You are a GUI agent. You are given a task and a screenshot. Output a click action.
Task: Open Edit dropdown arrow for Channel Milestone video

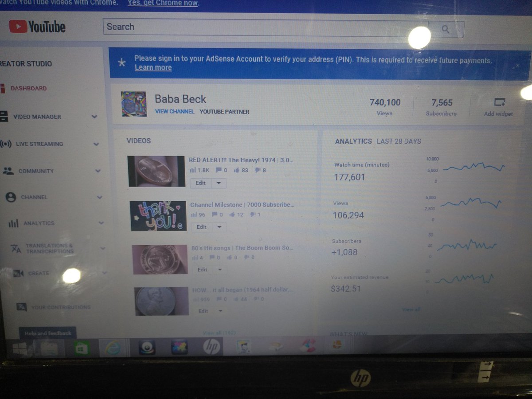[219, 227]
